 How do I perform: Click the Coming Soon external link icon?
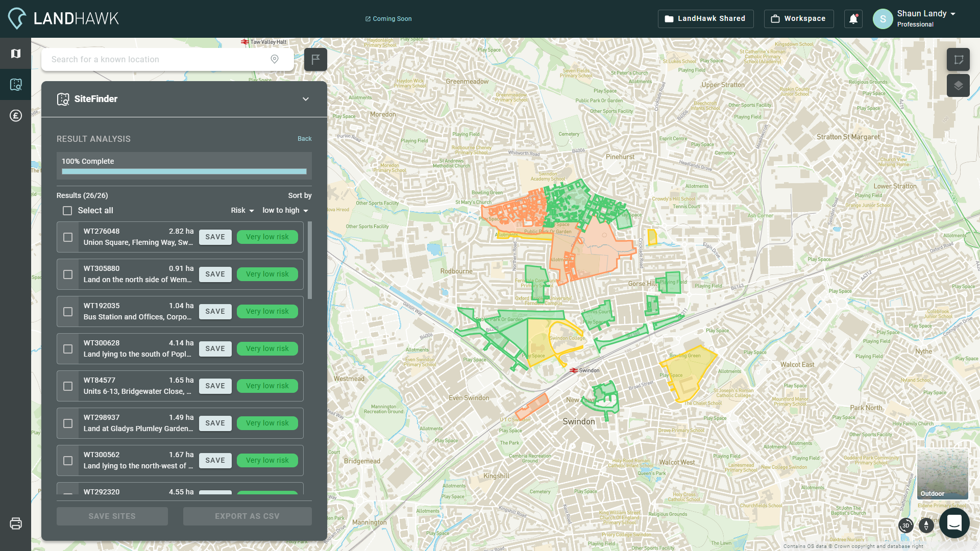tap(367, 19)
